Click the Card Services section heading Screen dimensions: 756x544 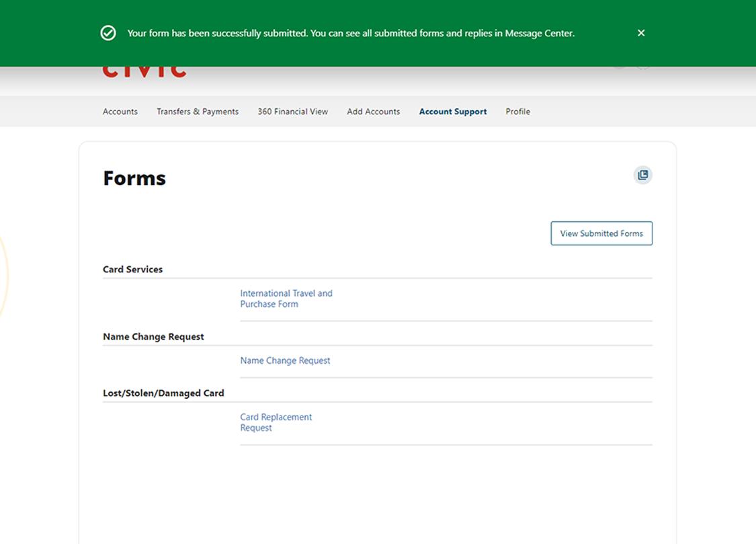[132, 269]
